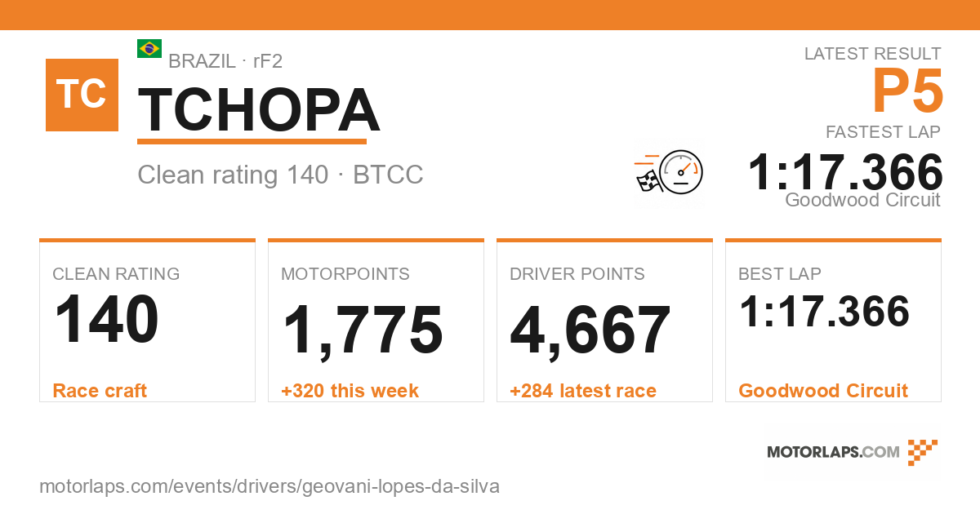This screenshot has width=980, height=514.
Task: Click the speedometer gauge icon
Action: click(681, 172)
